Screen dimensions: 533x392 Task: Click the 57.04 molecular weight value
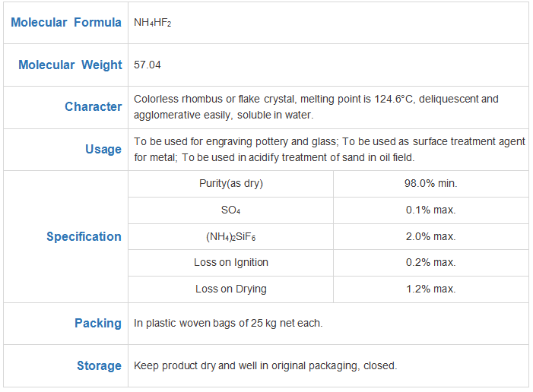click(148, 65)
